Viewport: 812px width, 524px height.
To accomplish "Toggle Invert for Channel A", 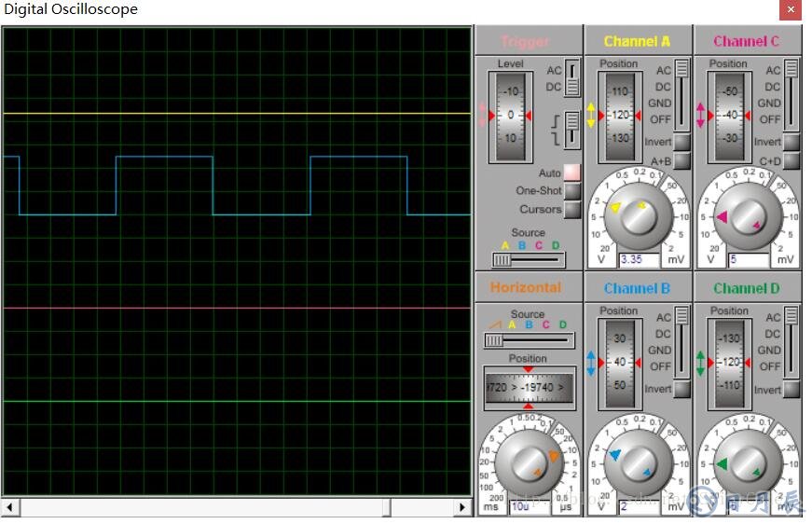I will coord(681,143).
